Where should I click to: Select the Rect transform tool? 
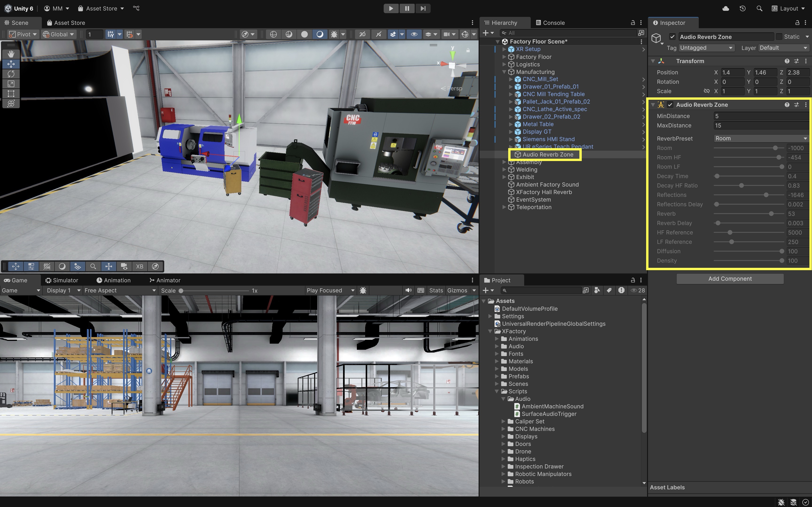coord(11,94)
